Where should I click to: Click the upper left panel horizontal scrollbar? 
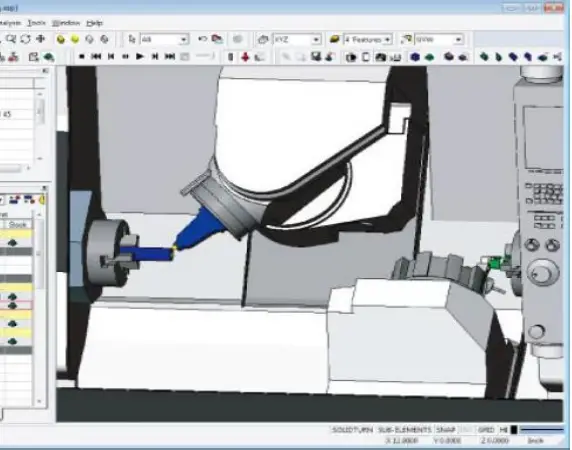[15, 168]
